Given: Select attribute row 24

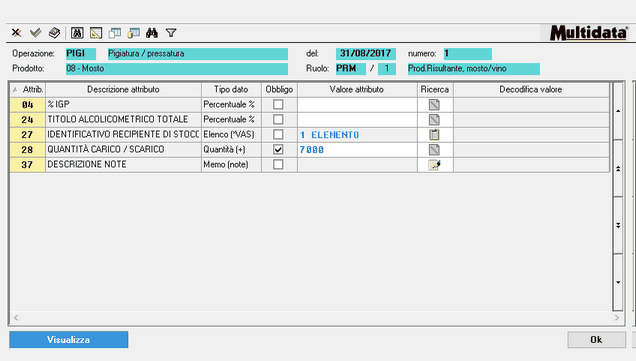Looking at the screenshot, I should (x=28, y=120).
